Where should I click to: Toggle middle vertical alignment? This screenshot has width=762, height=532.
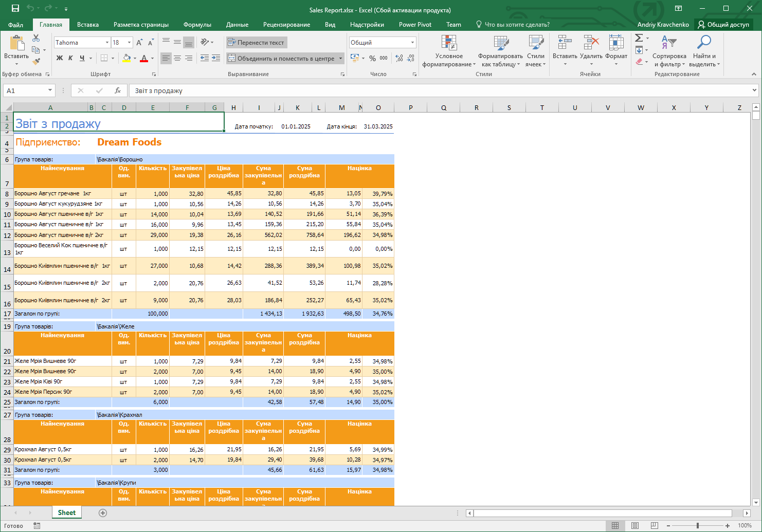pyautogui.click(x=177, y=42)
